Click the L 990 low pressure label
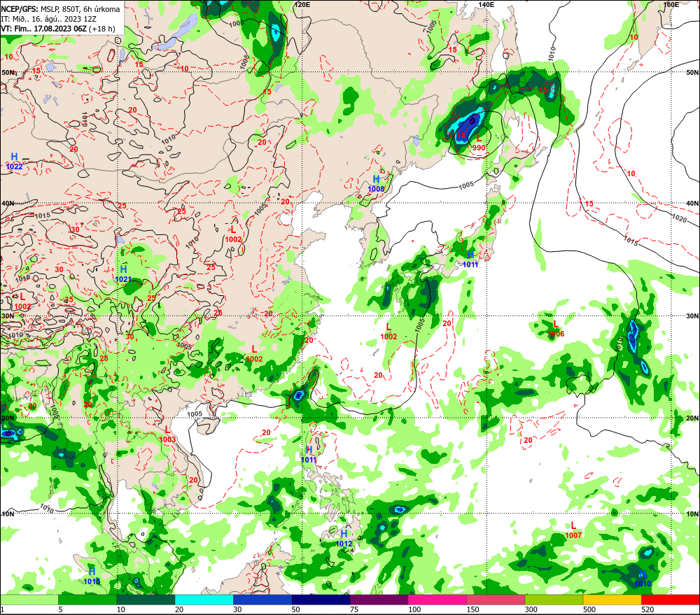 click(x=479, y=143)
